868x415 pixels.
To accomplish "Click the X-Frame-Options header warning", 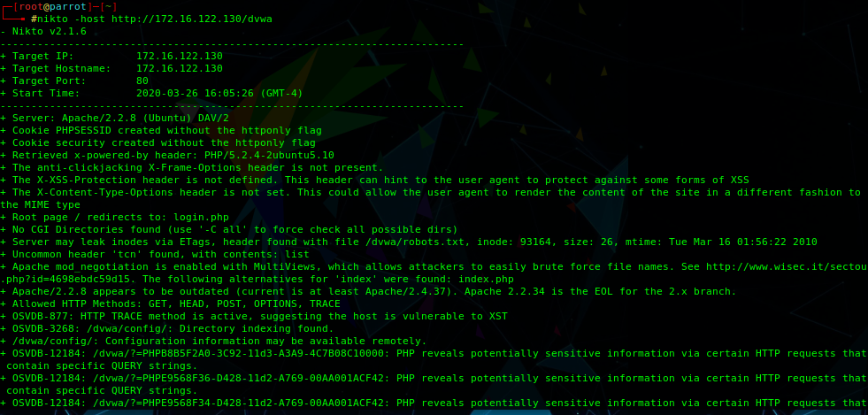I will pyautogui.click(x=192, y=167).
